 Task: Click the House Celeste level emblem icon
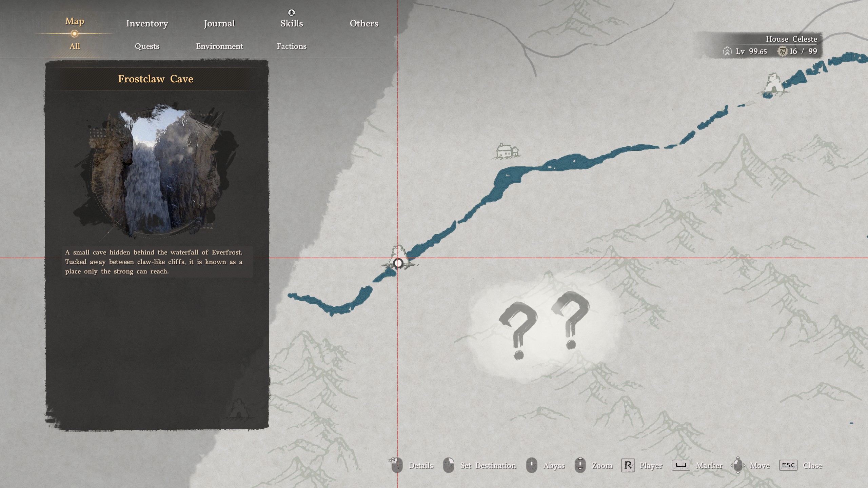[x=727, y=52]
